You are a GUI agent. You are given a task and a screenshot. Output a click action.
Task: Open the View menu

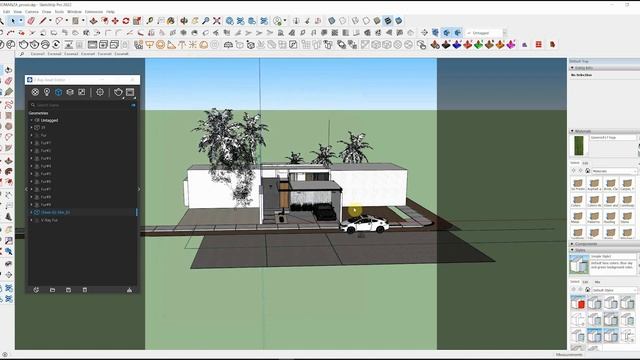pyautogui.click(x=18, y=12)
